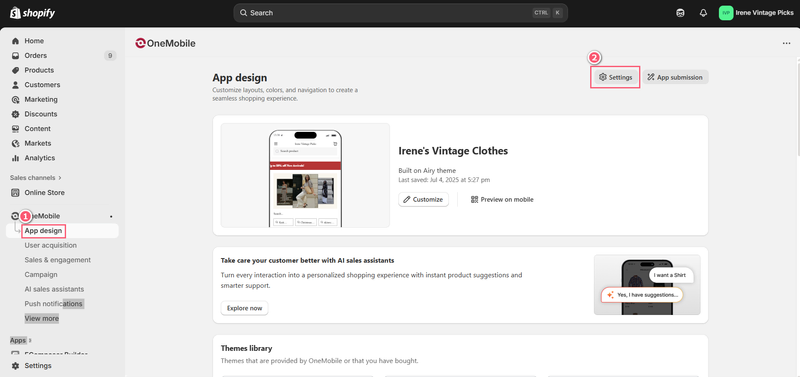Open Sales & engagement page

point(58,260)
